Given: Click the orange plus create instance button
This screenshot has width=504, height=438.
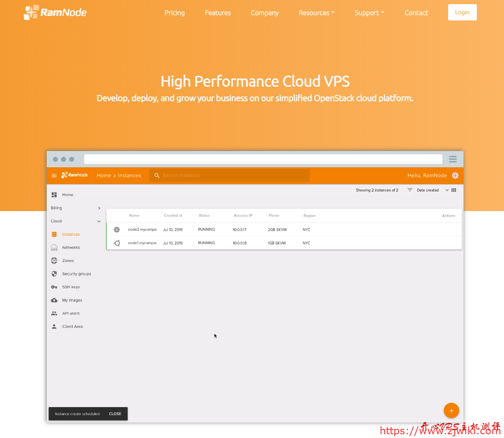Looking at the screenshot, I should click(x=451, y=411).
